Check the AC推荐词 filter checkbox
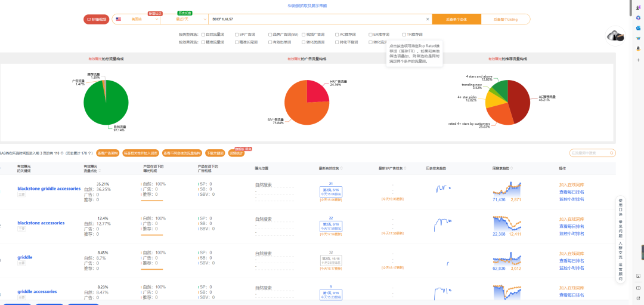 click(337, 35)
